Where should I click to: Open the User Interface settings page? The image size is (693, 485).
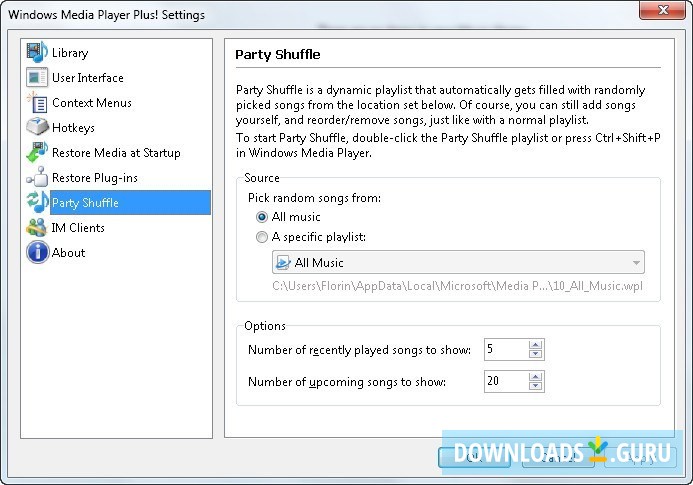pyautogui.click(x=88, y=78)
